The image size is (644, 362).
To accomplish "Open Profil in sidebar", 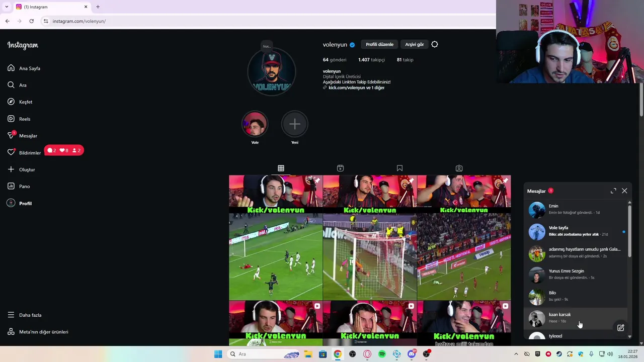I will (x=19, y=203).
